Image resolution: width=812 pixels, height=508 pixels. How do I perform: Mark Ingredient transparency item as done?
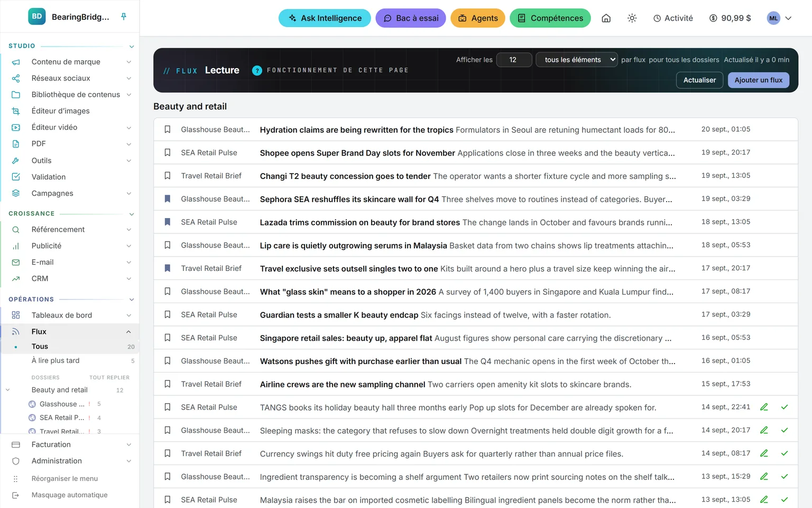[785, 476]
